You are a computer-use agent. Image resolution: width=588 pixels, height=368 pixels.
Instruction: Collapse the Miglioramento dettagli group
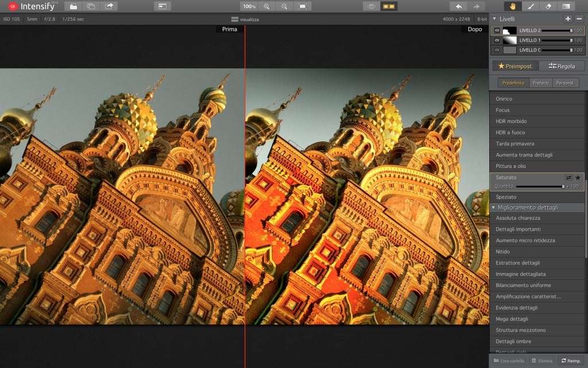coord(493,208)
